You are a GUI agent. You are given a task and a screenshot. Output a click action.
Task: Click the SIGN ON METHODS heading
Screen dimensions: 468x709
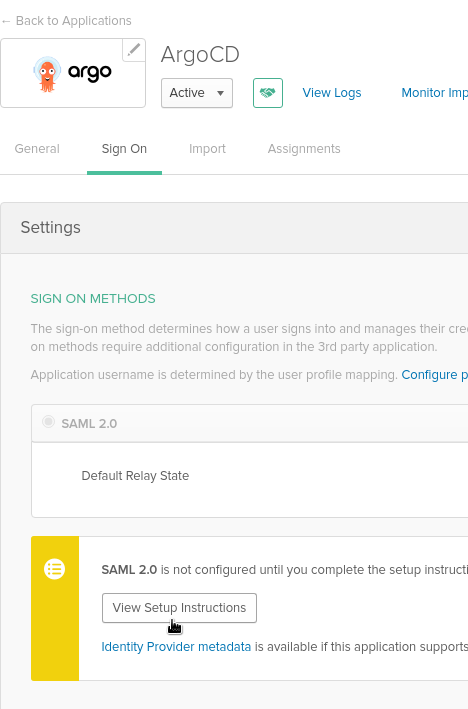tap(93, 298)
